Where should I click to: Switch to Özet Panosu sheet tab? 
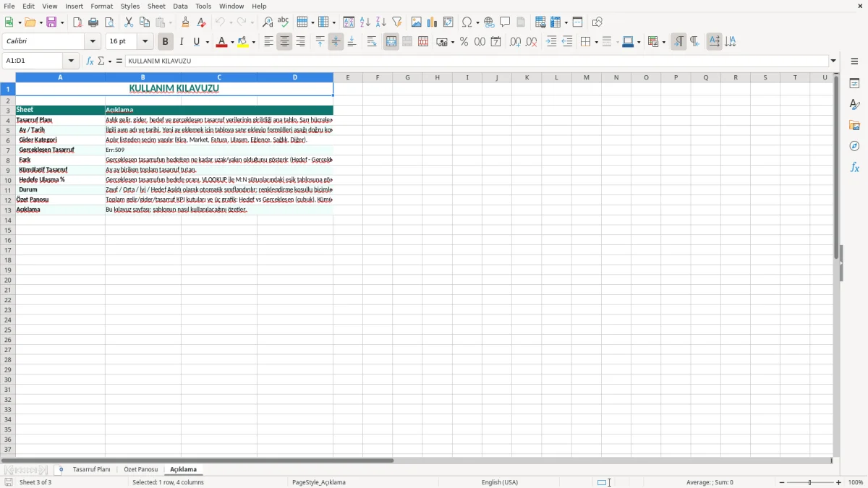[140, 470]
